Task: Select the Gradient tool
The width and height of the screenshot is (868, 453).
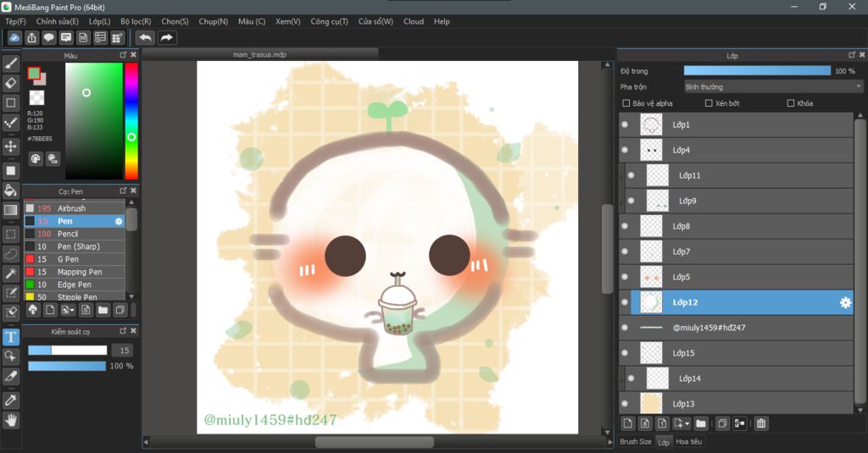Action: (x=10, y=210)
